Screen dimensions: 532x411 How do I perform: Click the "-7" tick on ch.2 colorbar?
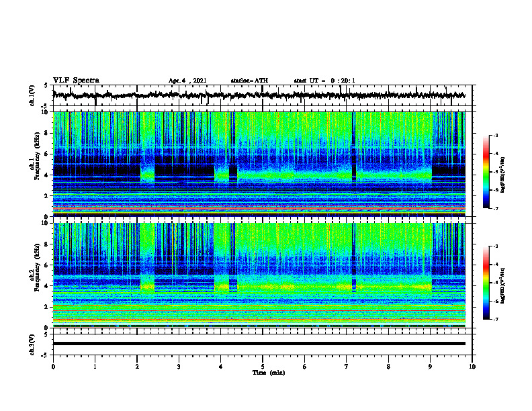point(496,319)
